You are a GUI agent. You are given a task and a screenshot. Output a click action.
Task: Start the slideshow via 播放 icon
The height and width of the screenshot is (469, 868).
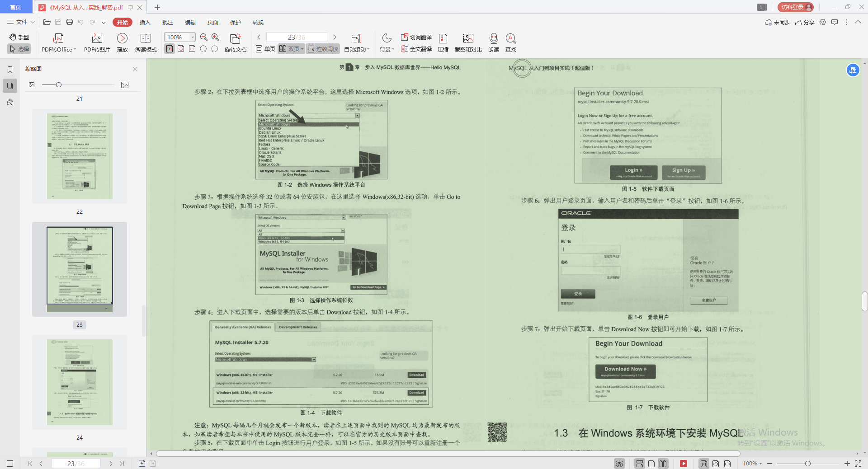(x=122, y=38)
